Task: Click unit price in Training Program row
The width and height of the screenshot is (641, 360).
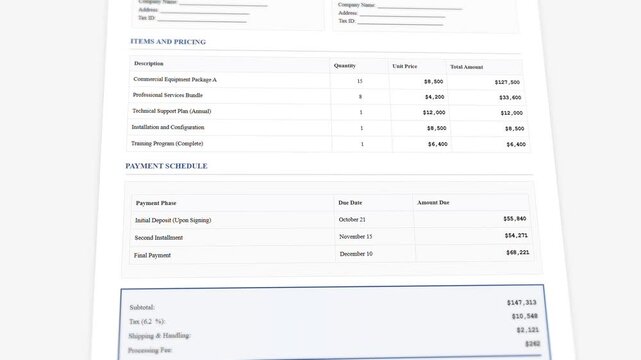Action: (438, 144)
